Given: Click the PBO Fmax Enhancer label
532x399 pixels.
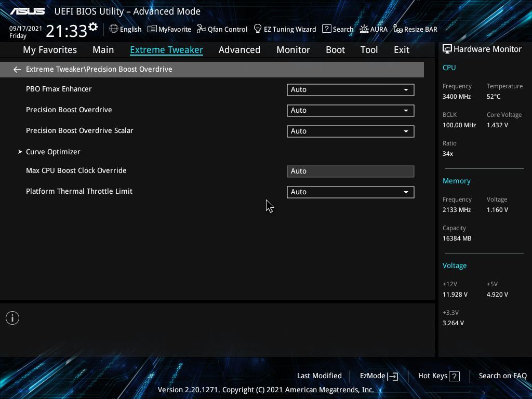Looking at the screenshot, I should tap(59, 89).
